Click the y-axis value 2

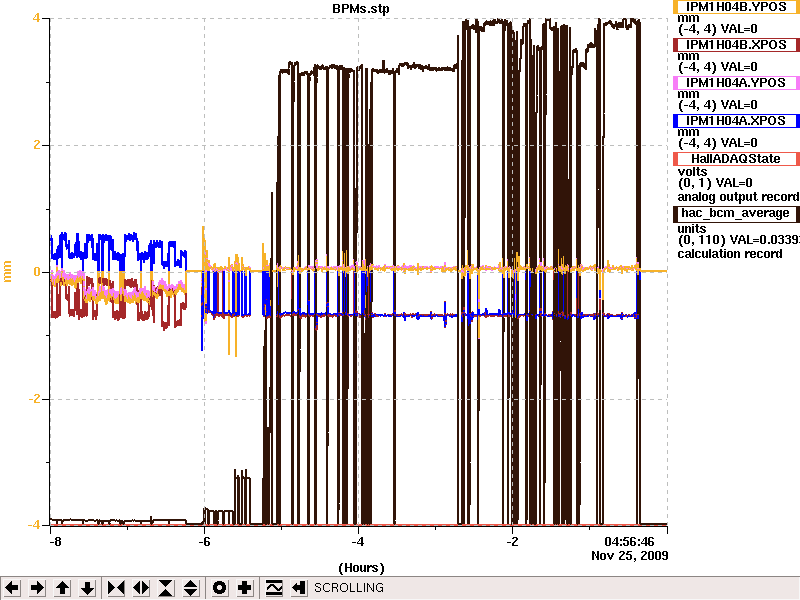(36, 145)
